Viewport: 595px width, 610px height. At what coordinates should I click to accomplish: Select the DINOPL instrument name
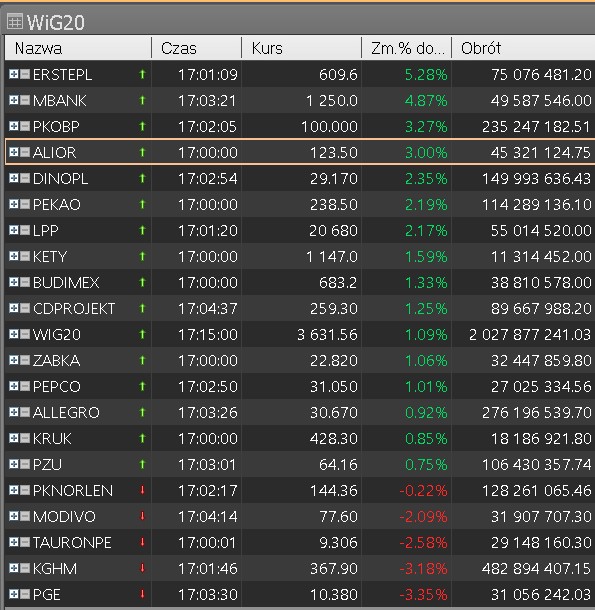point(61,179)
